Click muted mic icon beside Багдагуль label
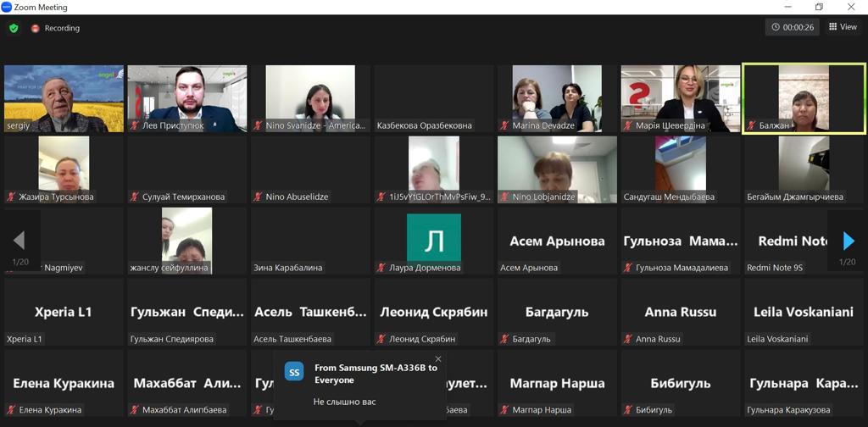Screen dimensions: 868x427 pyautogui.click(x=504, y=339)
